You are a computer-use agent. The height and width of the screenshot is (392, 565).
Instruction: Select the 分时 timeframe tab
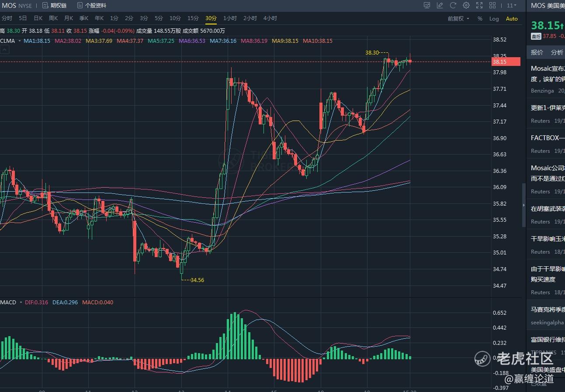coord(7,18)
